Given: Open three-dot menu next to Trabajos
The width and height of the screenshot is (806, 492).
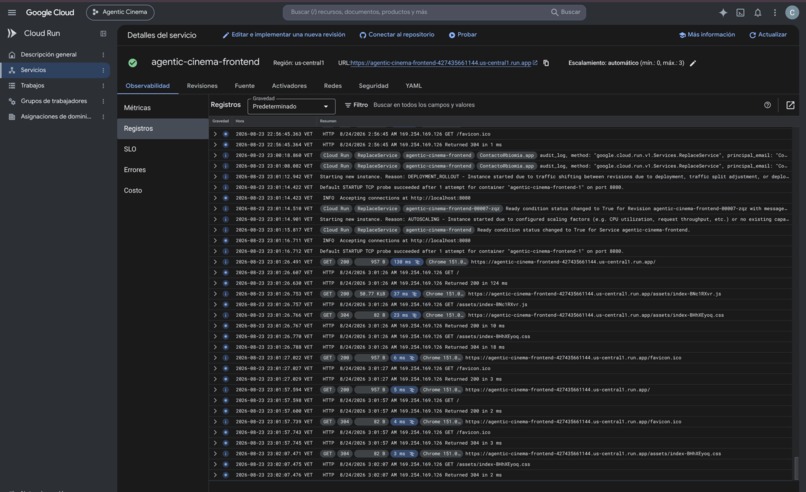Looking at the screenshot, I should point(103,85).
